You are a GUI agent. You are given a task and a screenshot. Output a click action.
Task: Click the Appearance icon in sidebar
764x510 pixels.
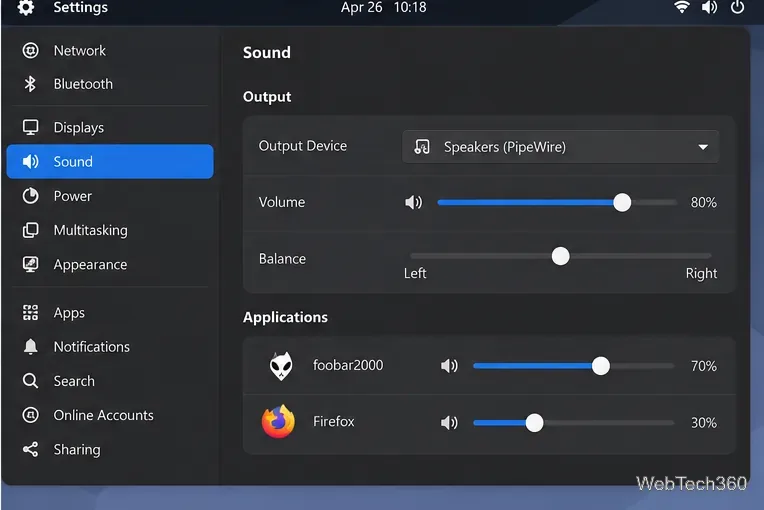tap(30, 264)
